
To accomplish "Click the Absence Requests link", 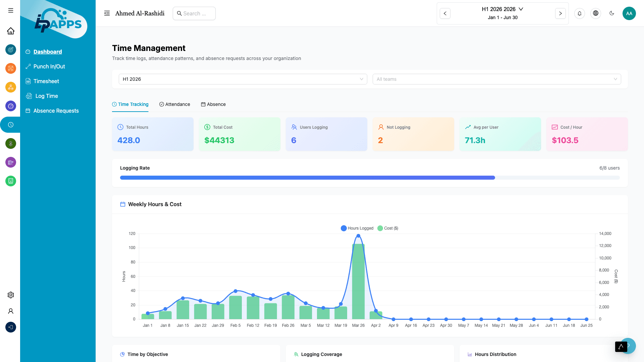I will 56,111.
